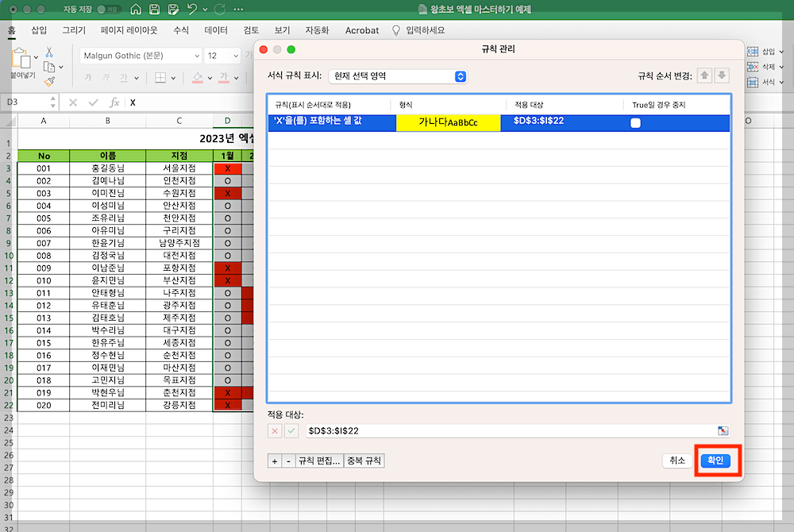Undo the last action
This screenshot has width=794, height=532.
coord(192,9)
